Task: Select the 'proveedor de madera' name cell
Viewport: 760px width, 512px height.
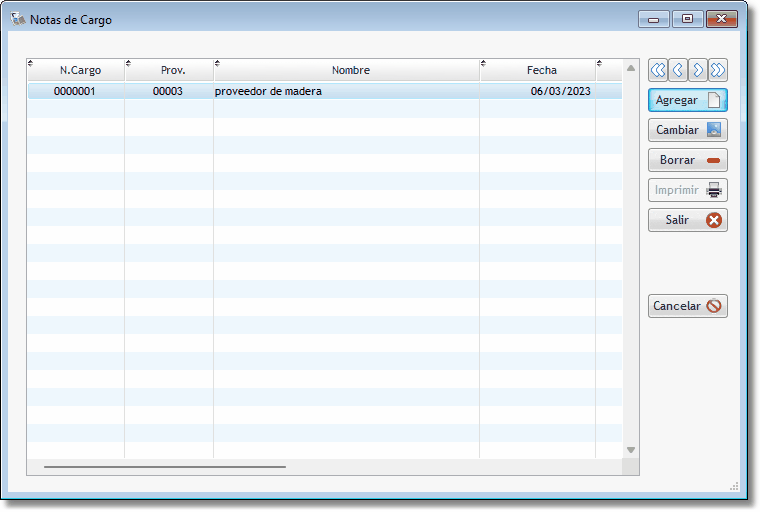Action: tap(346, 91)
